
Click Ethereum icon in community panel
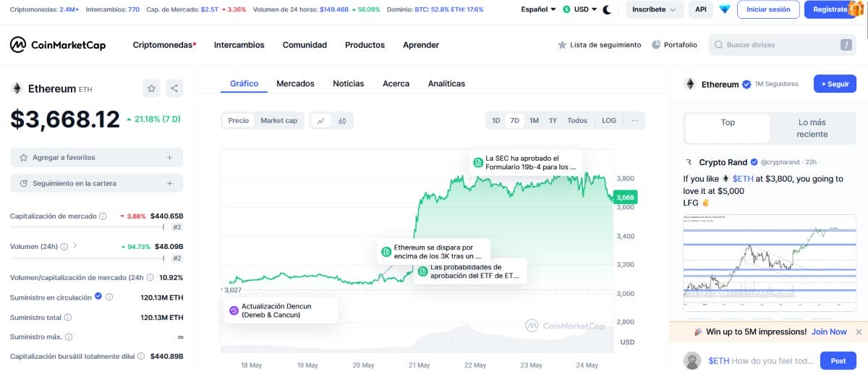pyautogui.click(x=690, y=84)
